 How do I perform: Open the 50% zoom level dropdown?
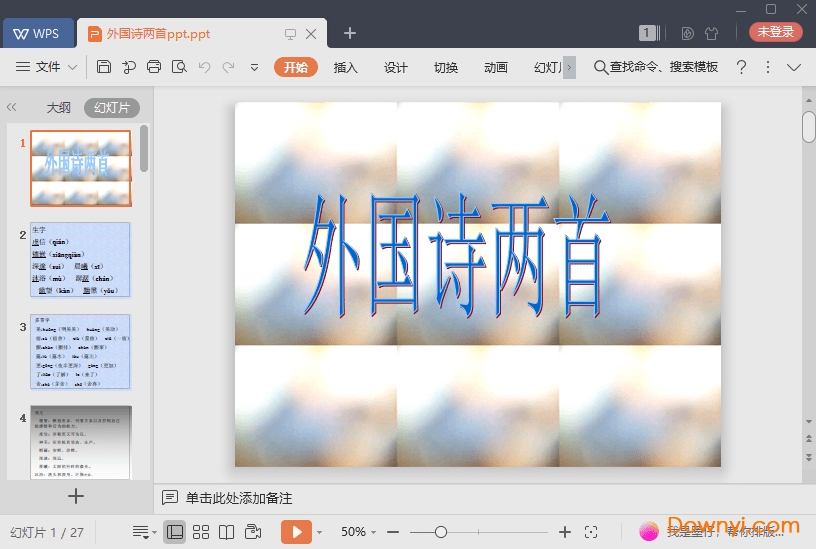tap(359, 532)
